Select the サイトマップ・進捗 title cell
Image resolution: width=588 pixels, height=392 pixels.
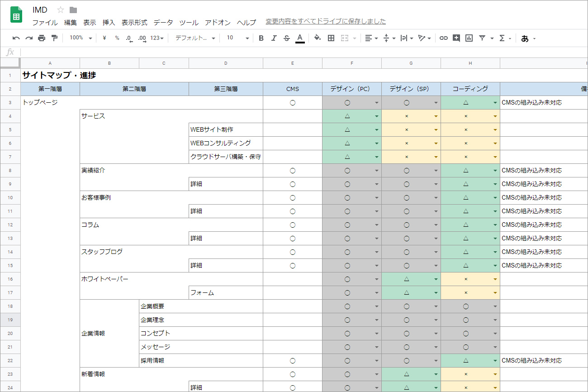pos(59,76)
